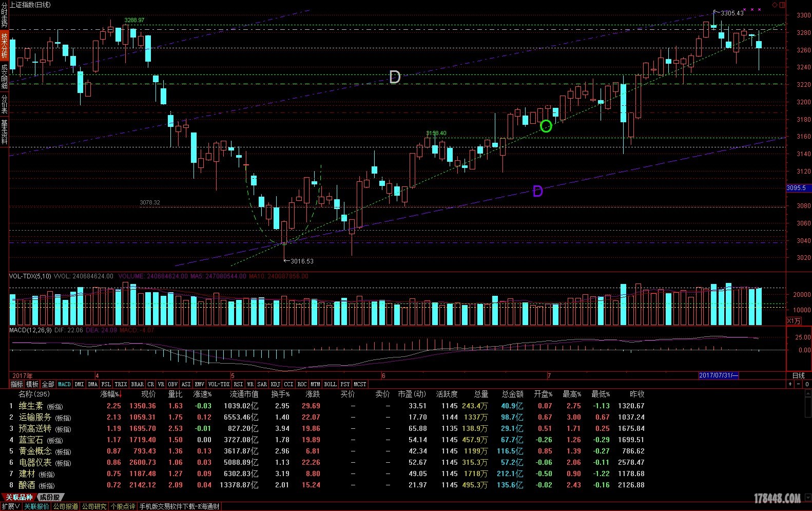Select the MTM indicator tab
Image resolution: width=812 pixels, height=511 pixels.
(x=315, y=384)
